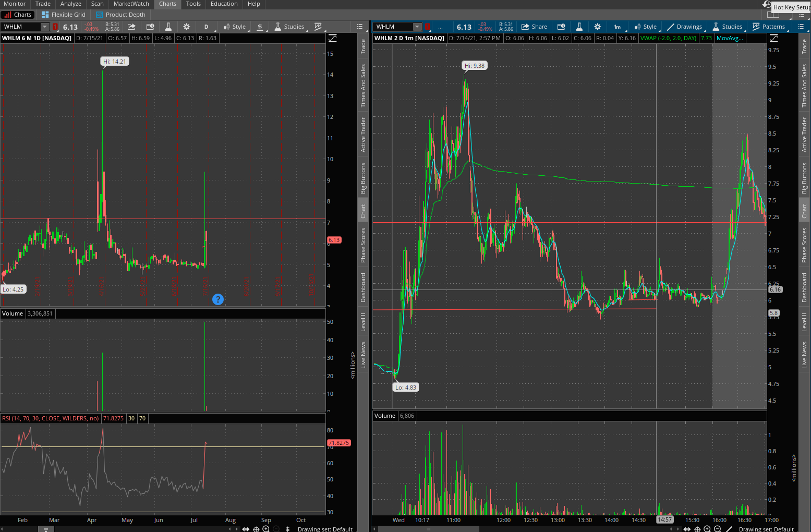Click the left chart price-axis scale icon
This screenshot has height=532, width=811.
pos(332,38)
